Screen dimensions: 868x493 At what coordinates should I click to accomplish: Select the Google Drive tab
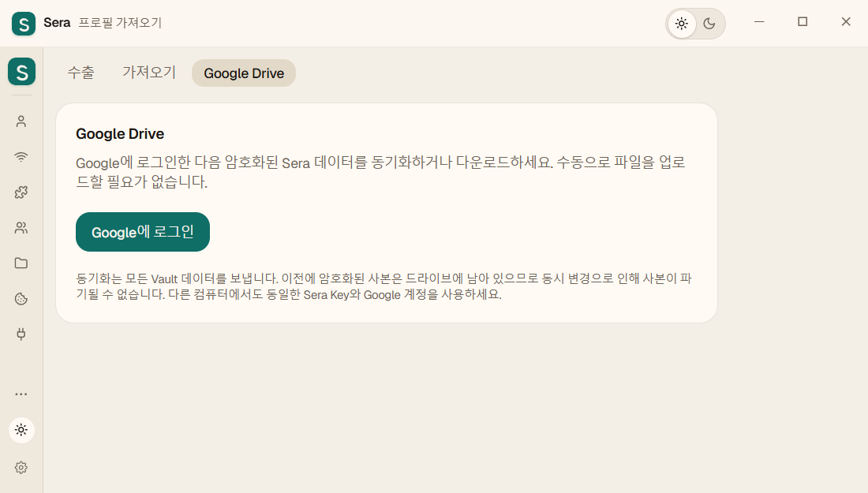(x=244, y=73)
